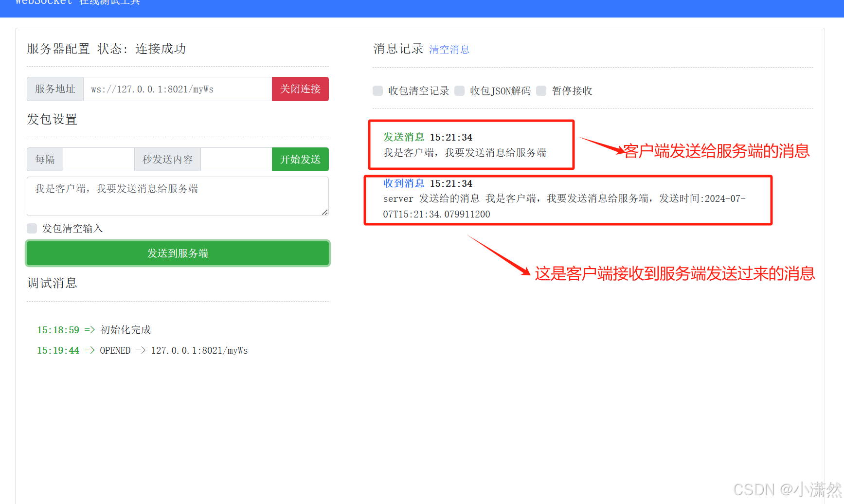Click the 开始发送 button
Viewport: 844px width, 504px height.
[300, 160]
